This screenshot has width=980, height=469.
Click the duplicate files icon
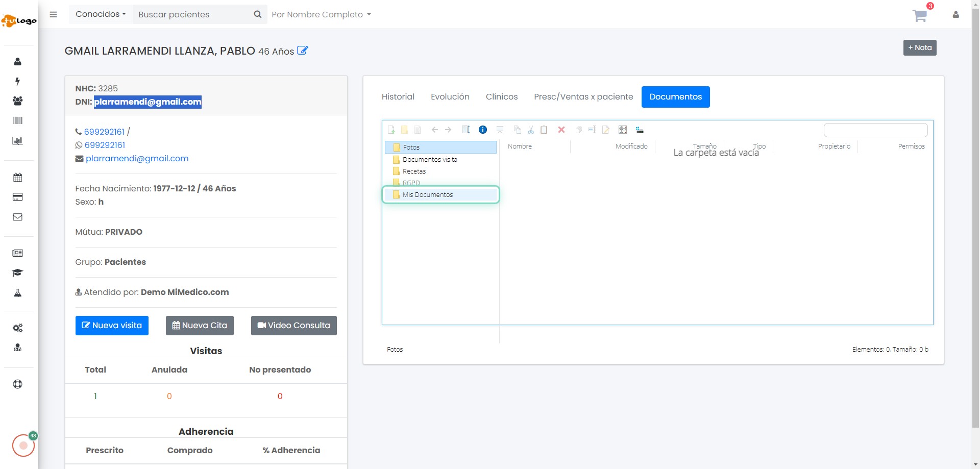pyautogui.click(x=579, y=130)
